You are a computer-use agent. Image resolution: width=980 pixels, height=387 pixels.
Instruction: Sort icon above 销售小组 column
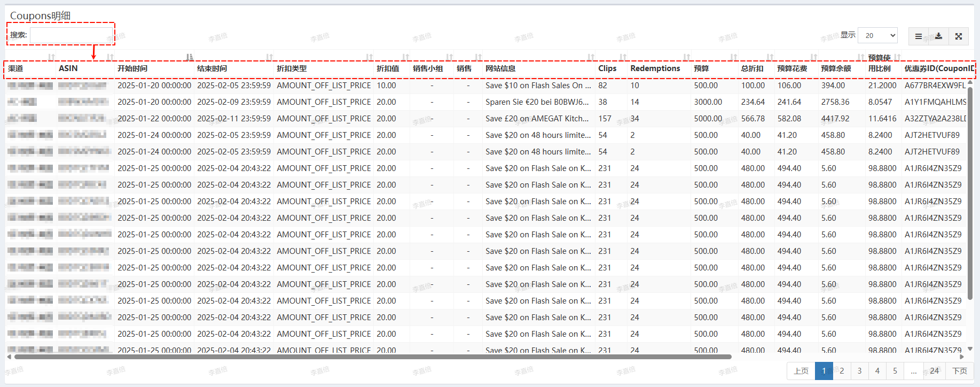click(449, 57)
